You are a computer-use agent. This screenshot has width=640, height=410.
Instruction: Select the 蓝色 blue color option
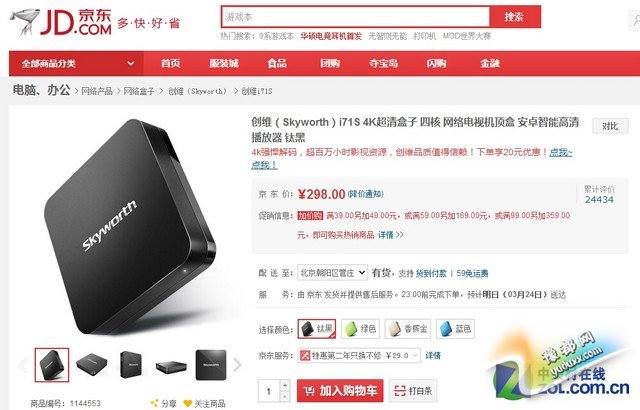[455, 329]
